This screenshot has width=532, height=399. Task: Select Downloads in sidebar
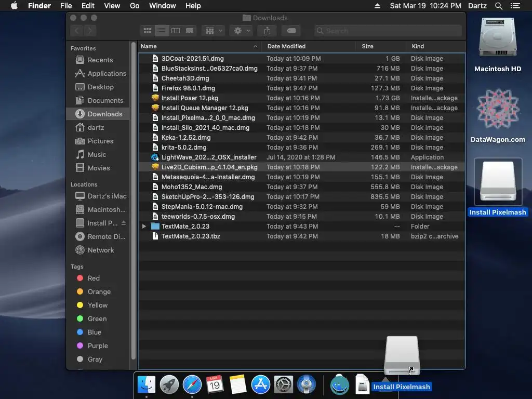[98, 114]
